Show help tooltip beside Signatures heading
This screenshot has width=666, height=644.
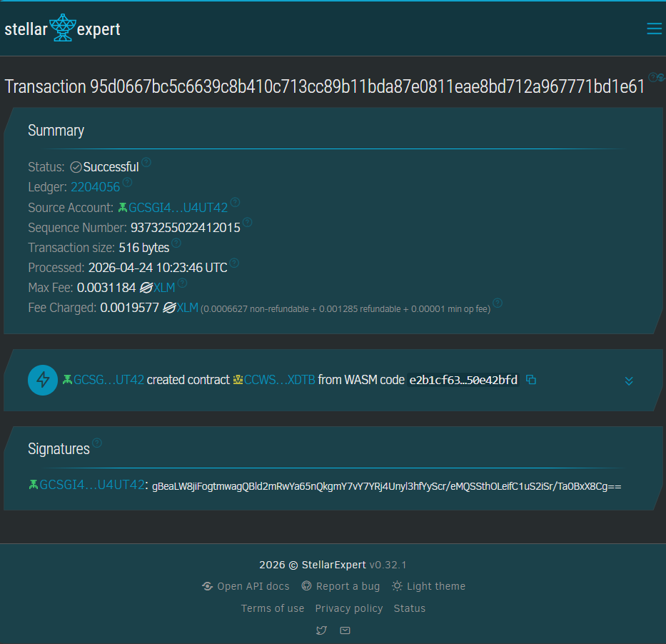[x=97, y=443]
